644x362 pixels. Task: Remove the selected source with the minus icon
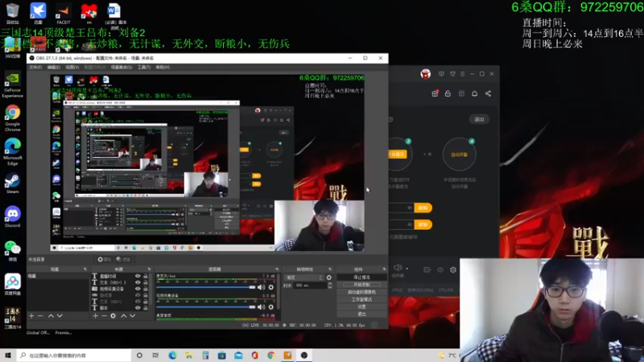point(104,315)
